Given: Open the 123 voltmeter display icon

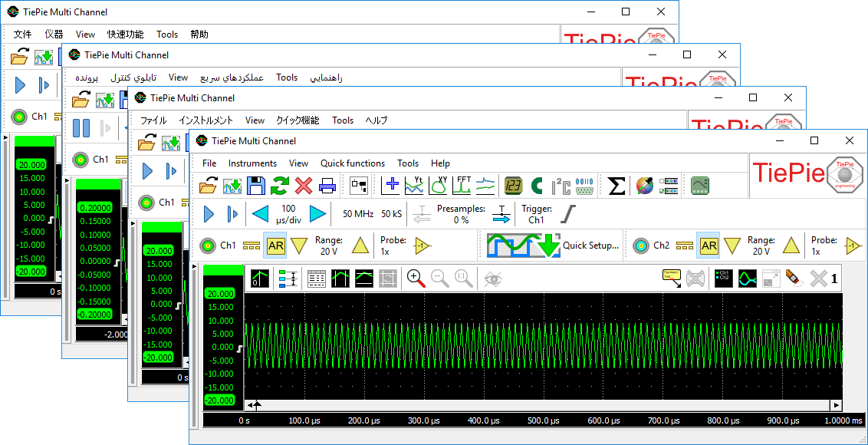Looking at the screenshot, I should tap(513, 186).
